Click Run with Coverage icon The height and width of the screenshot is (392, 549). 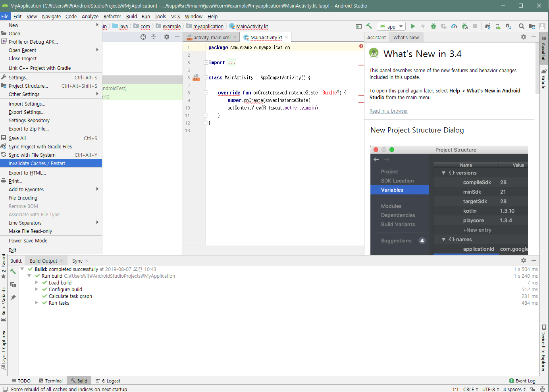point(444,26)
